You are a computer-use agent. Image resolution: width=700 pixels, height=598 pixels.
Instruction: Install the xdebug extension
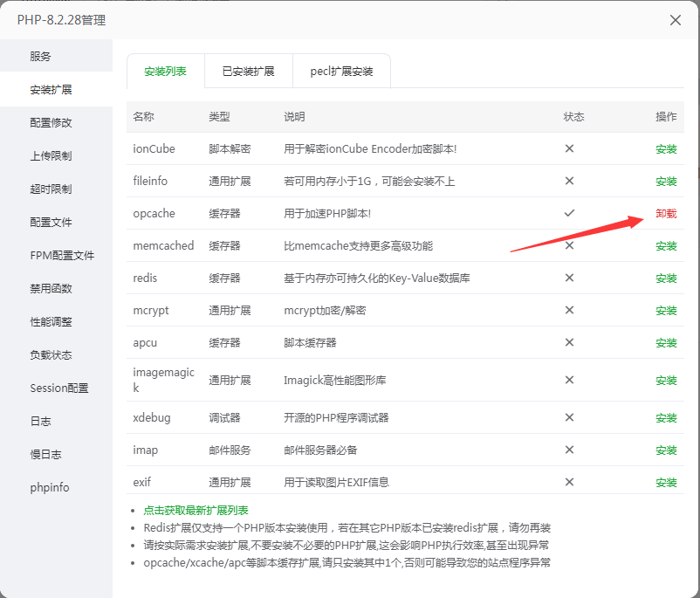(666, 418)
